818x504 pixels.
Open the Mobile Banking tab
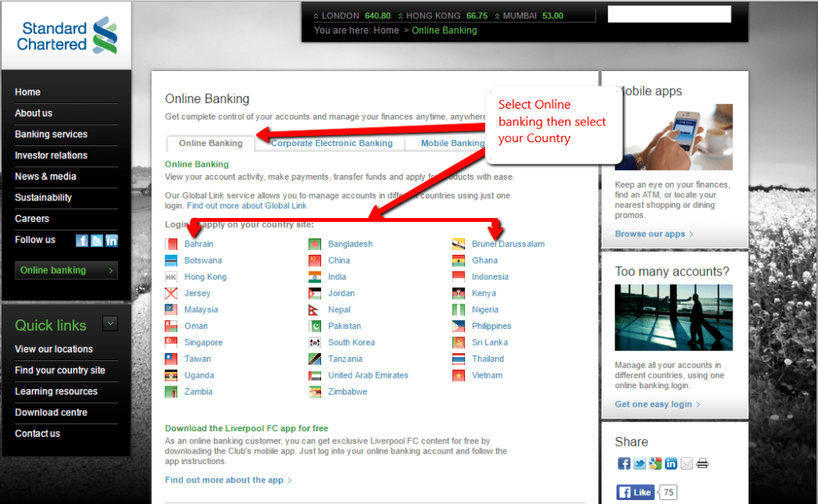pos(453,143)
